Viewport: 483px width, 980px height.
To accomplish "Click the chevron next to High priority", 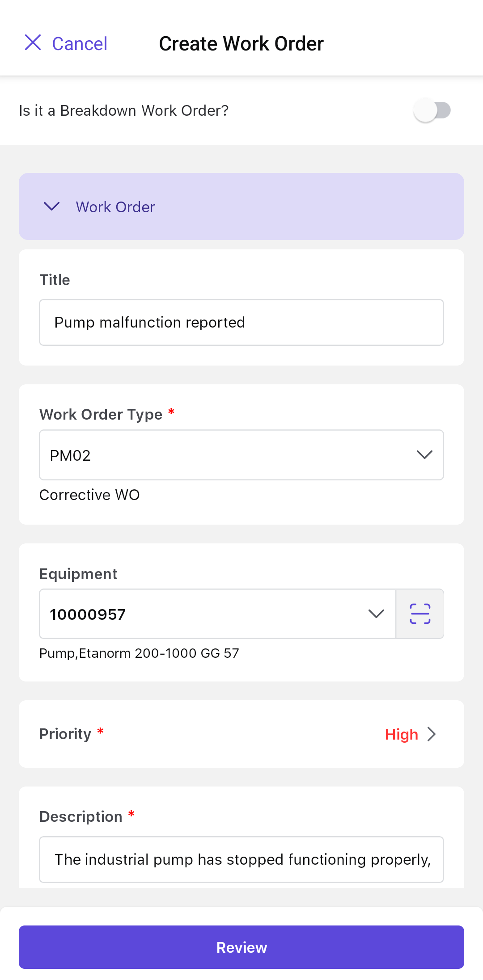I will tap(432, 734).
